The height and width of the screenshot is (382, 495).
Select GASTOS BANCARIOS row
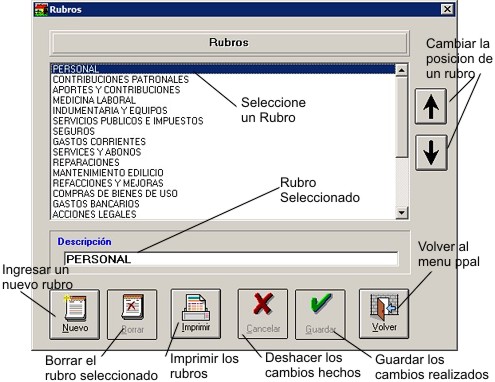point(223,204)
